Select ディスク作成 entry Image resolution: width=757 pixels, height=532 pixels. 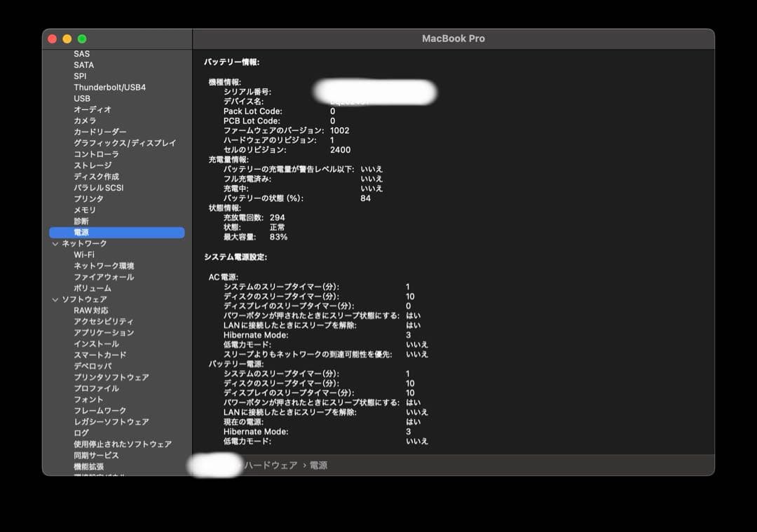(96, 177)
